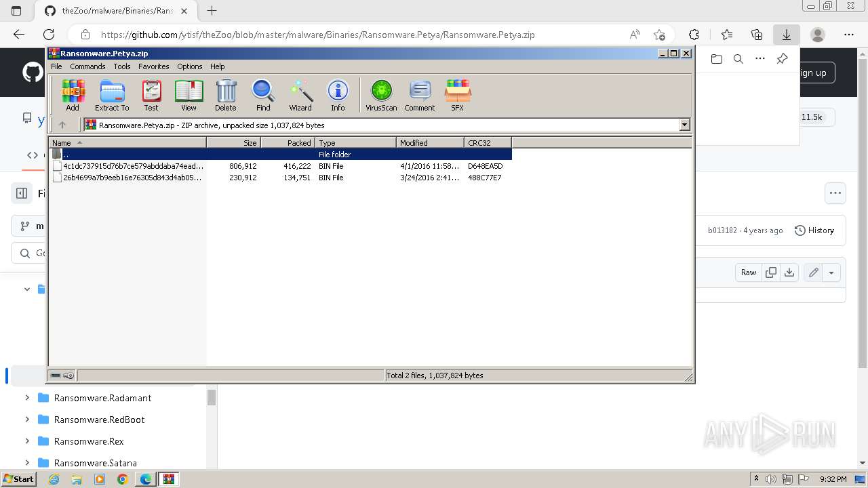The image size is (868, 488).
Task: Sort list by Name column
Action: coord(127,142)
